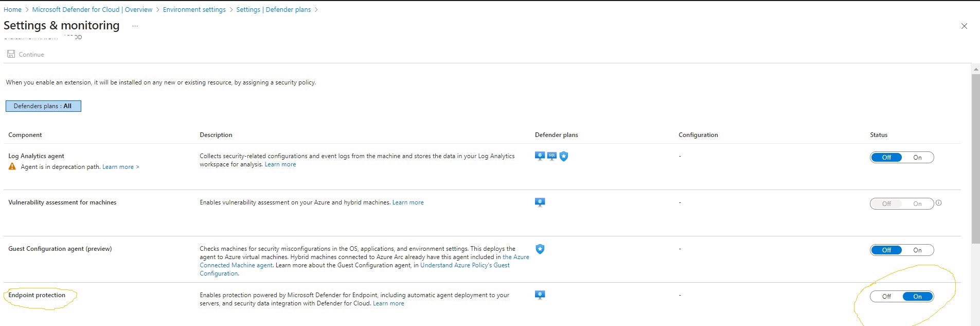Click the vertical scrollbar thumb
The height and width of the screenshot is (326, 980).
975,159
